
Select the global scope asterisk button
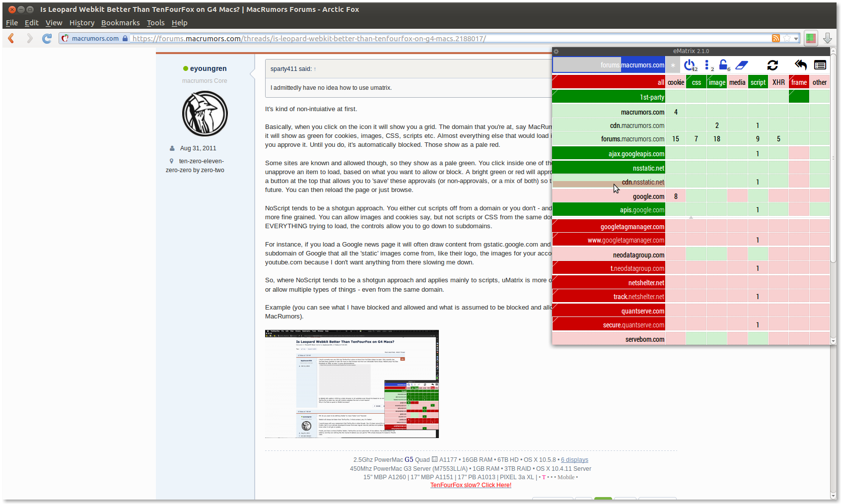[x=673, y=65]
